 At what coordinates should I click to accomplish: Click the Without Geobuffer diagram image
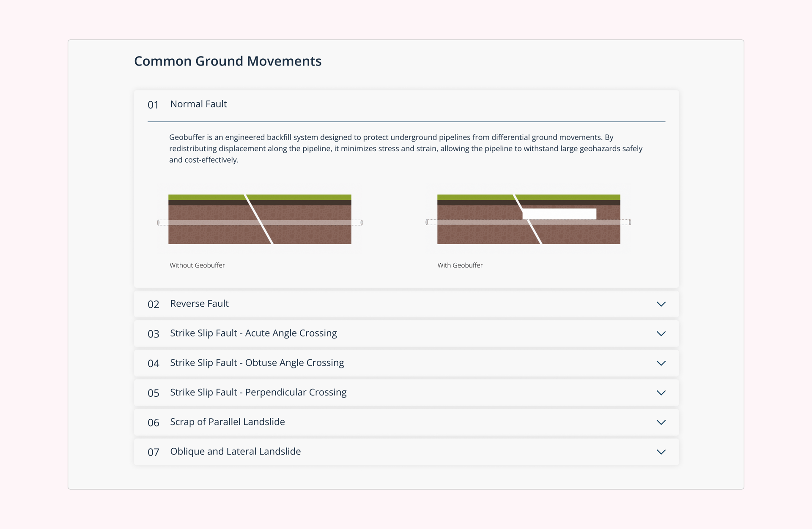pyautogui.click(x=260, y=219)
